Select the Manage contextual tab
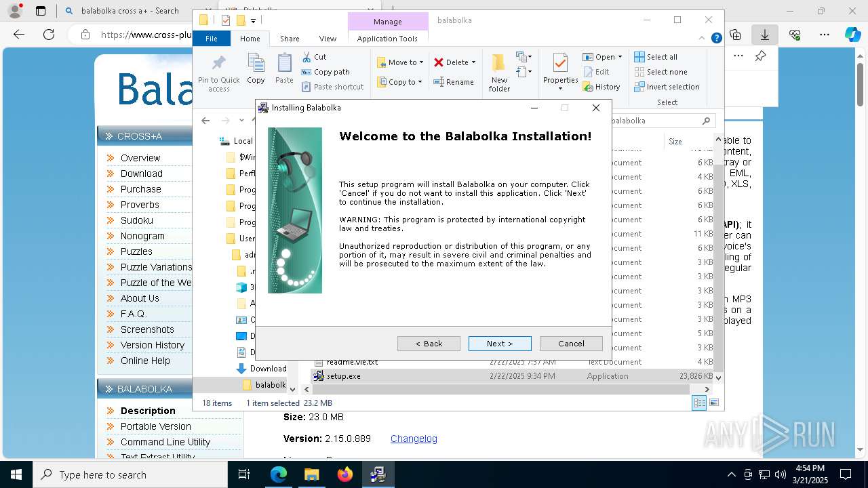 [388, 22]
